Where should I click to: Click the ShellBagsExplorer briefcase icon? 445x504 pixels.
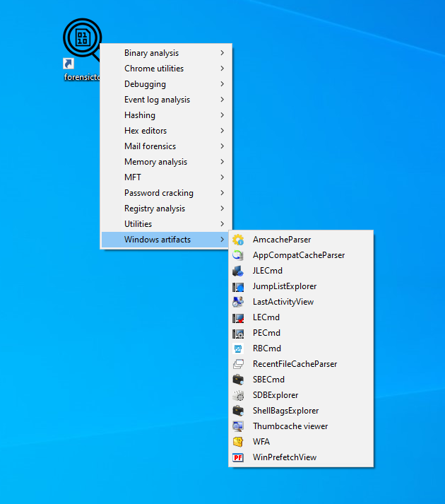click(x=238, y=411)
